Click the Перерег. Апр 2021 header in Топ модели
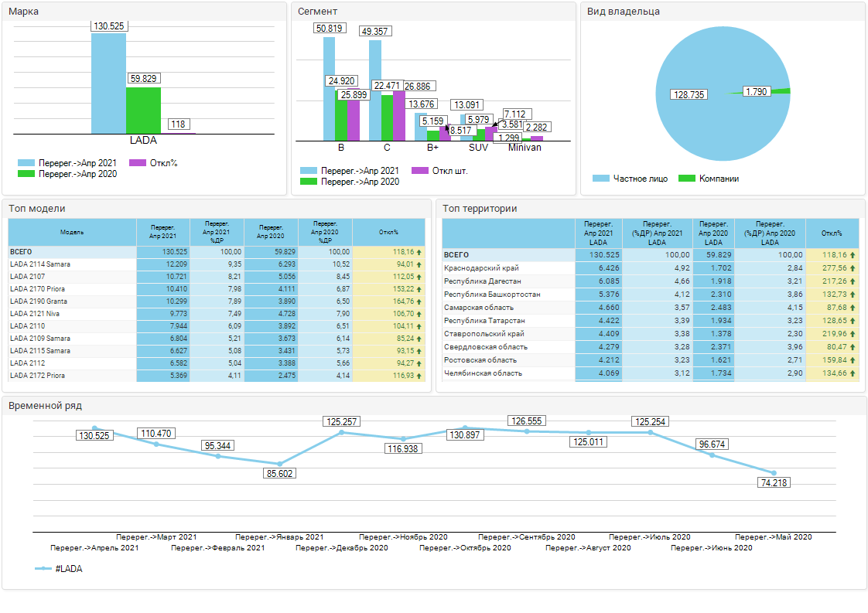The height and width of the screenshot is (613, 868). click(162, 232)
